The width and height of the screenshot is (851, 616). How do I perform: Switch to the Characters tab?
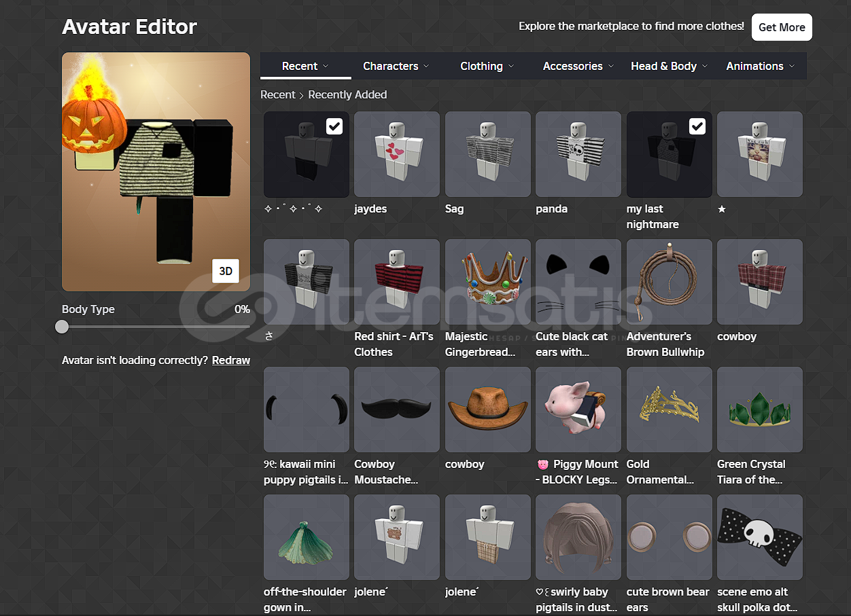click(x=396, y=66)
